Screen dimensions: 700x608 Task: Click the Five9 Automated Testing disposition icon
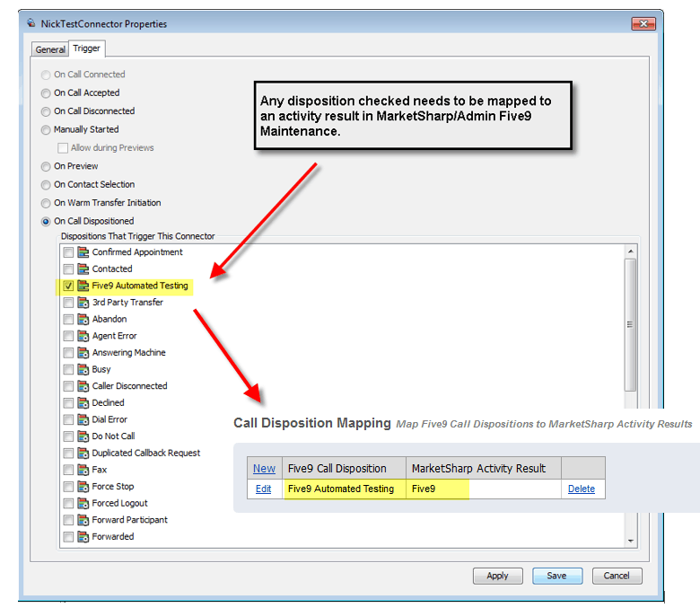coord(83,286)
